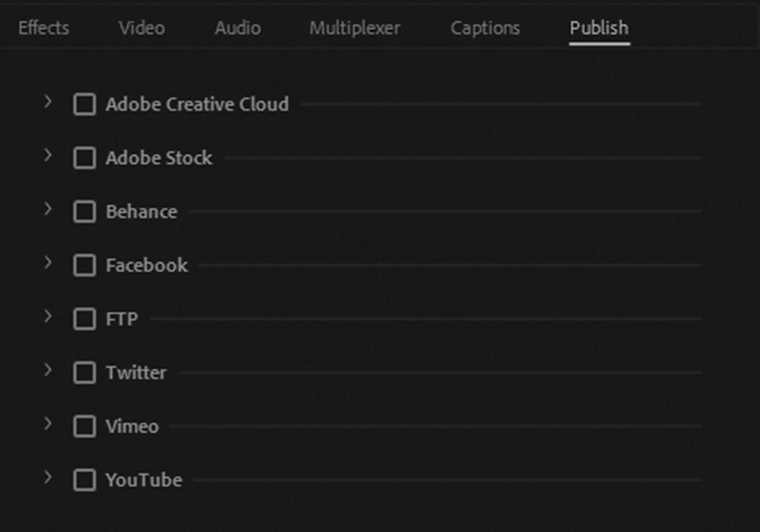The height and width of the screenshot is (532, 760).
Task: Tick the Adobe Stock publish checkbox
Action: [x=85, y=158]
